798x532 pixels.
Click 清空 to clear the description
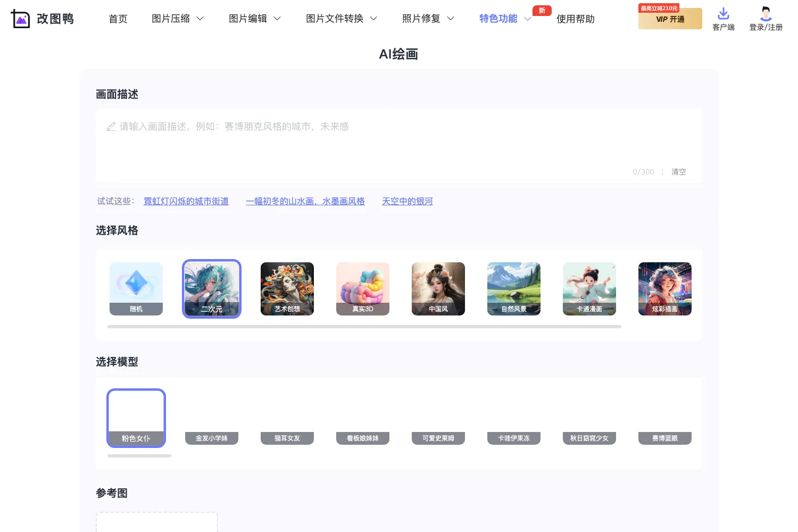(679, 172)
